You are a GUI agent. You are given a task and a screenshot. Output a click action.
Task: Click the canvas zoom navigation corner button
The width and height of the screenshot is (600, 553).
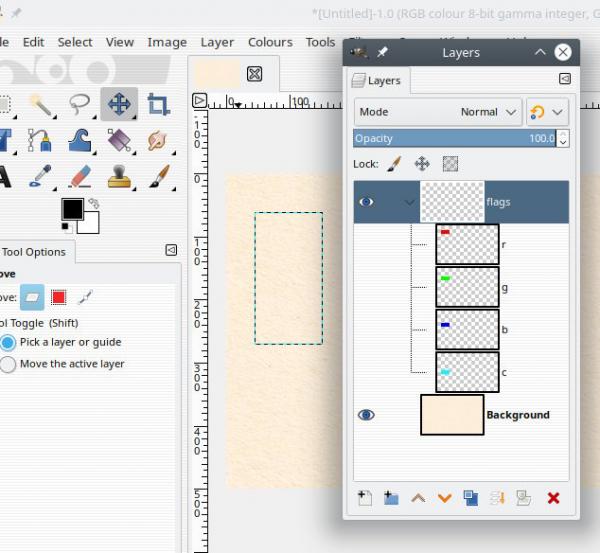pyautogui.click(x=199, y=101)
